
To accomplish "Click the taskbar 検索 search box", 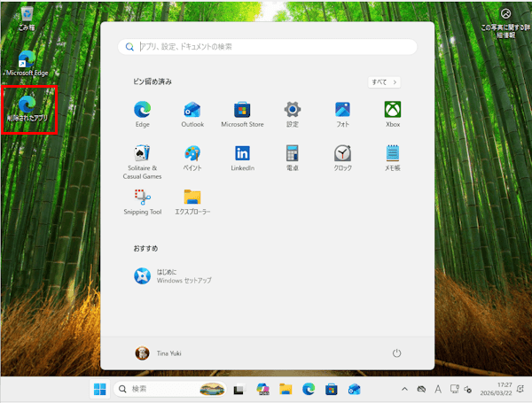I will coord(169,389).
